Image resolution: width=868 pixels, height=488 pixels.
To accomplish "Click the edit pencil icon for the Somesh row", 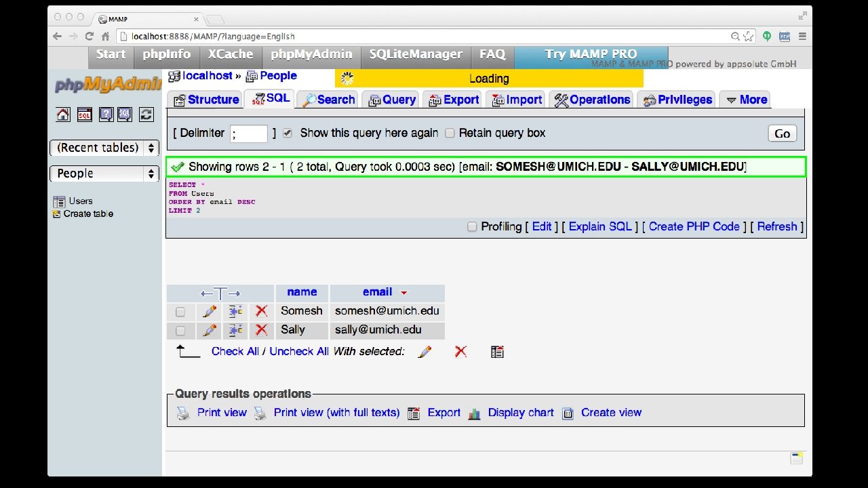I will click(x=210, y=311).
